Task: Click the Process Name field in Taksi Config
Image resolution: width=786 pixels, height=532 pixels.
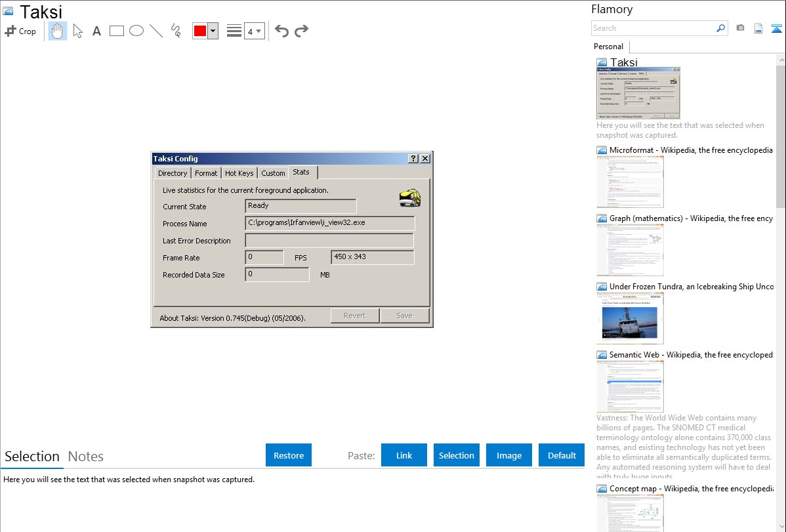Action: click(x=330, y=223)
